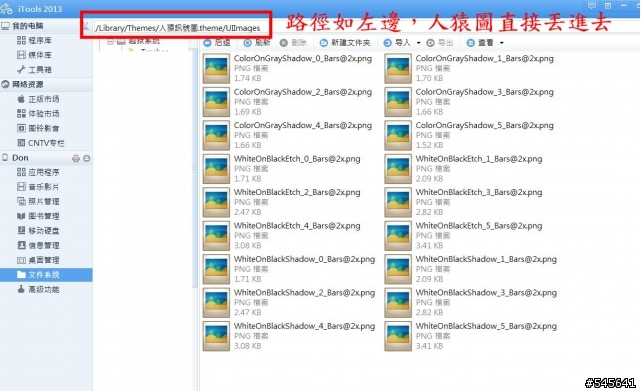Select WhiteOnBlackEtch_1_Bars@2x.png thumbnail

[x=398, y=169]
